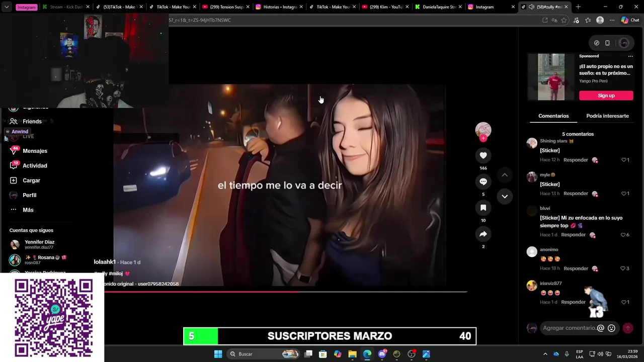Switch to the (299) Klim YouTube tab
The height and width of the screenshot is (362, 644).
pyautogui.click(x=385, y=7)
